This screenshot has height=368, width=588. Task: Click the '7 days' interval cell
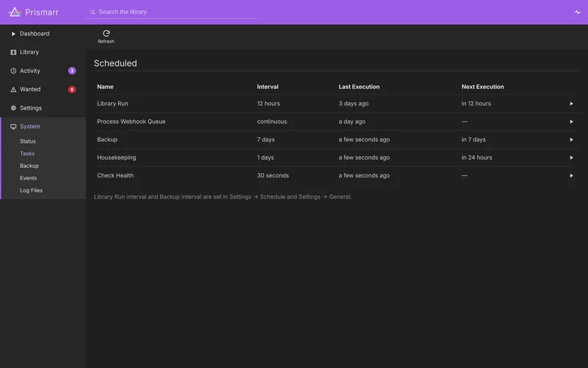pos(266,140)
